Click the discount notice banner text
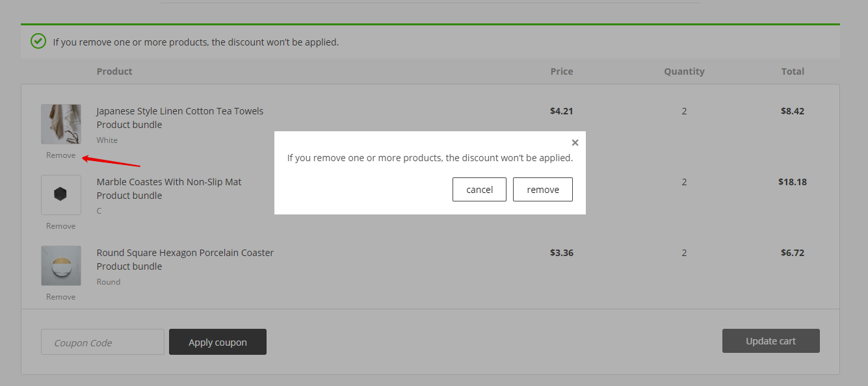 click(196, 42)
